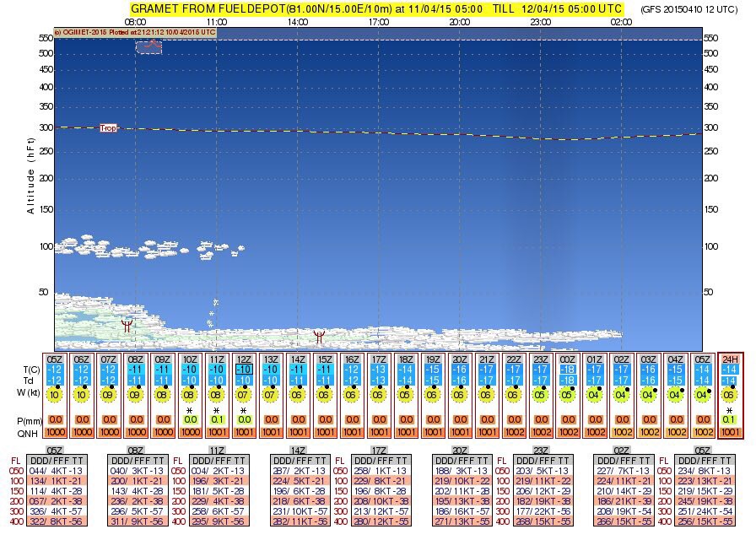Click the QNH value for 20Z
Screen dimensions: 756x540
click(460, 432)
